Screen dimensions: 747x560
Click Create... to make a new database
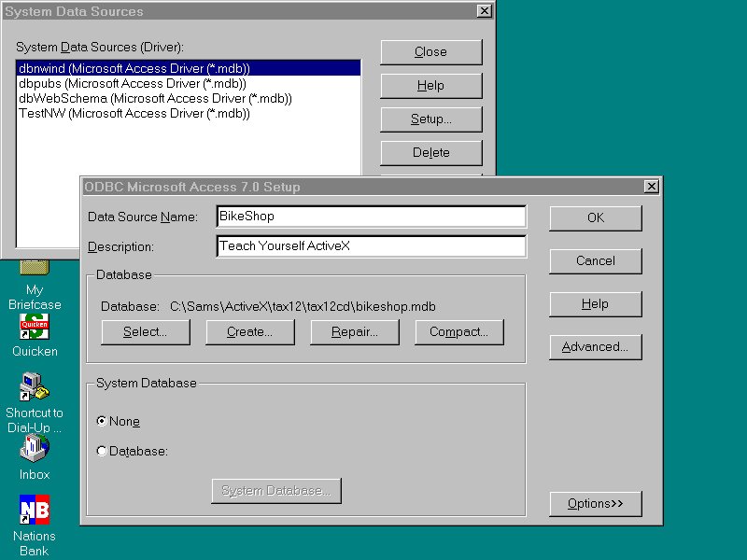(249, 332)
